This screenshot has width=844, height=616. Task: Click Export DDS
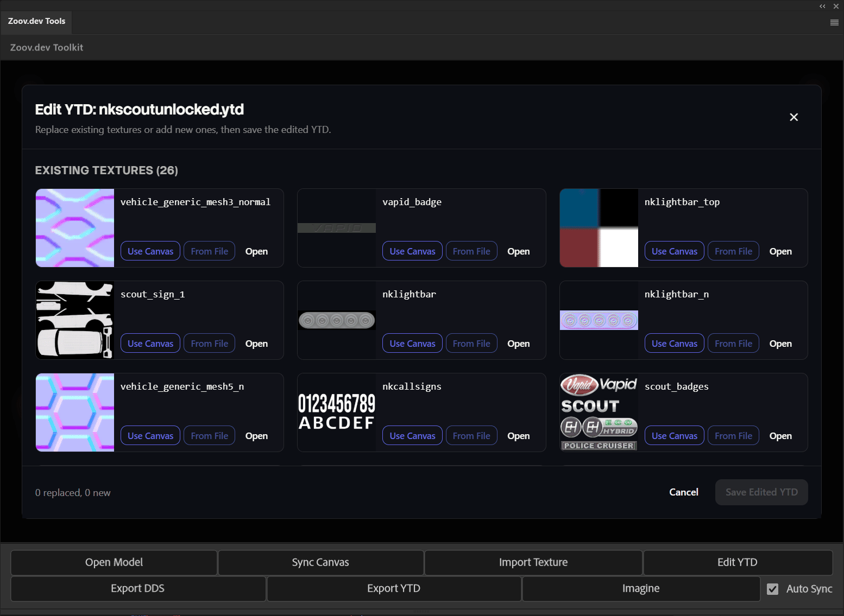coord(137,588)
